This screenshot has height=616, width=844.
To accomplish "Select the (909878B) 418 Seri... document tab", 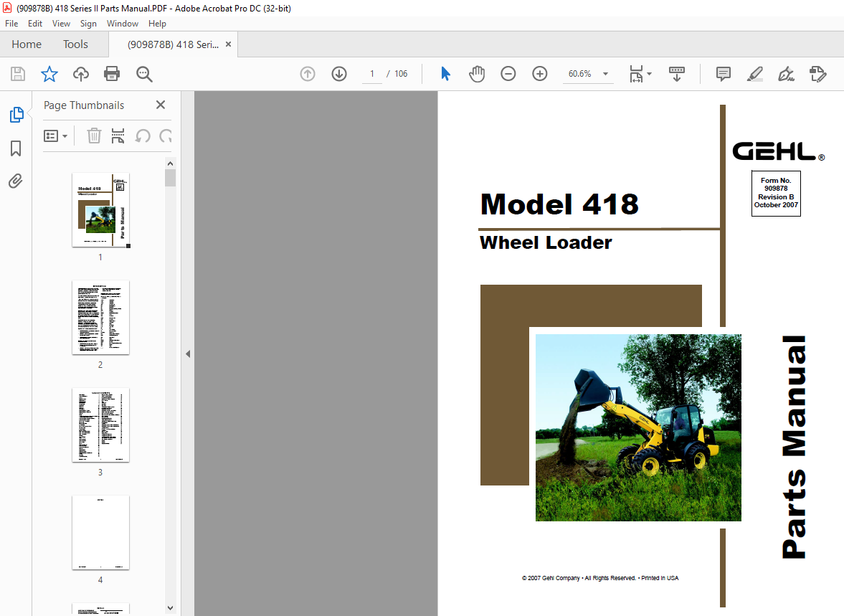I will 173,44.
